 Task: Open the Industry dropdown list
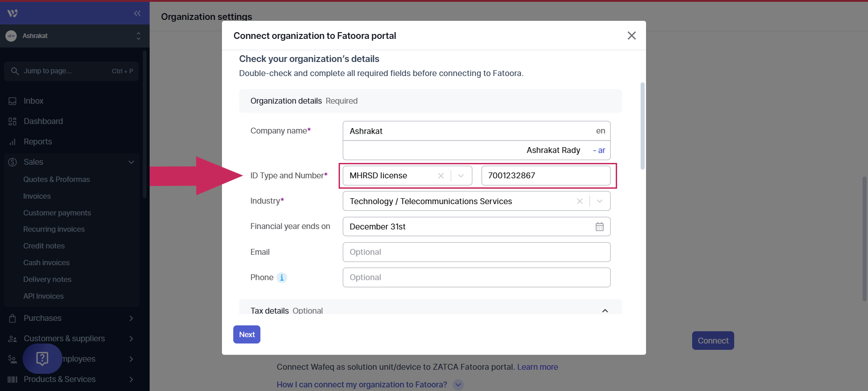pos(600,201)
